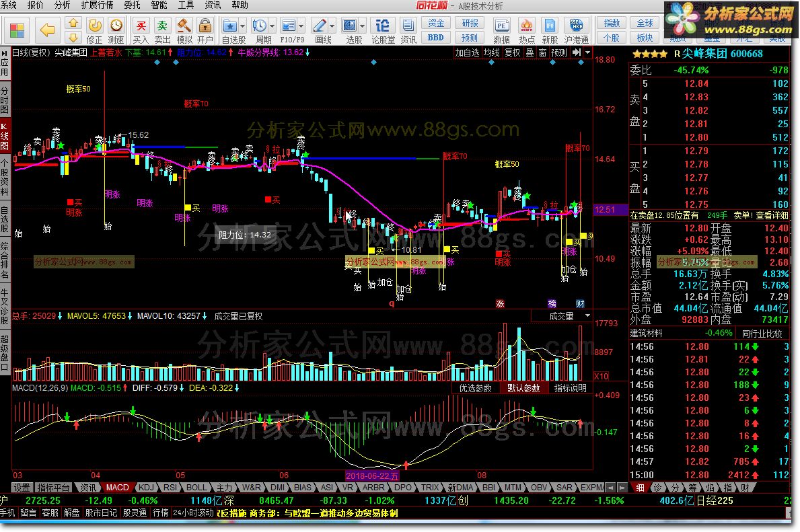The width and height of the screenshot is (800, 532).
Task: Expand the F10/F9 dropdown arrow
Action: [x=301, y=26]
